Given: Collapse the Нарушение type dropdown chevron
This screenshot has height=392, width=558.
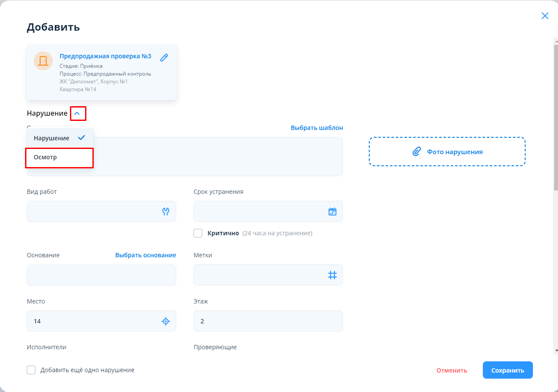Looking at the screenshot, I should [x=77, y=114].
